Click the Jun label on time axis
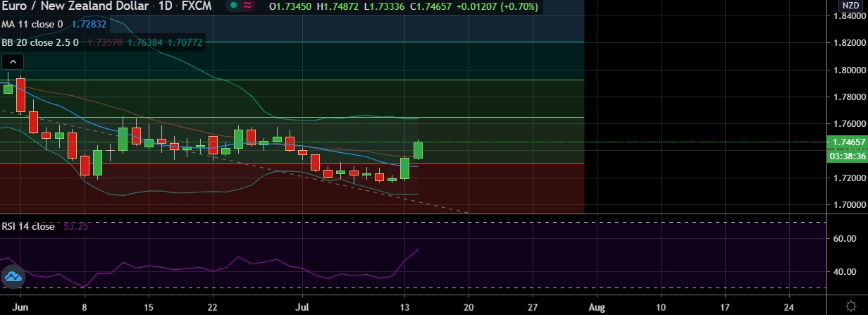Screen dimensions: 868x315 pyautogui.click(x=20, y=308)
